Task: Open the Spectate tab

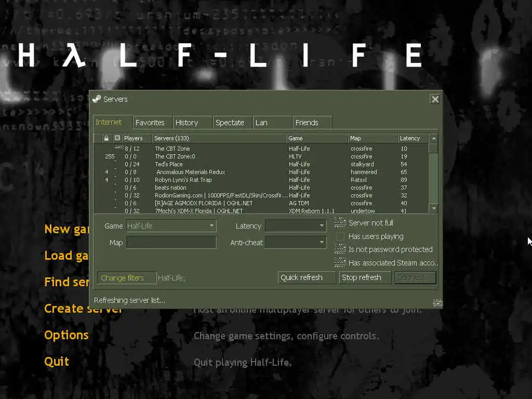Action: (232, 123)
